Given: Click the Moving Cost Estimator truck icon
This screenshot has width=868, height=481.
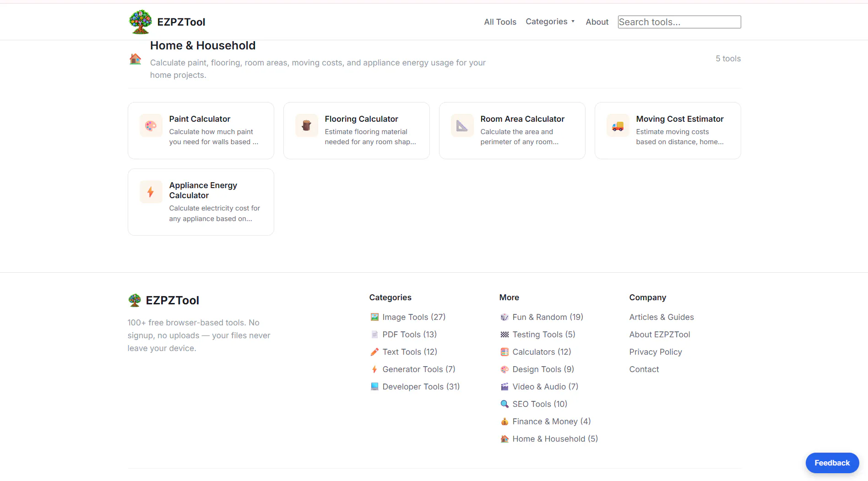Looking at the screenshot, I should click(x=618, y=126).
